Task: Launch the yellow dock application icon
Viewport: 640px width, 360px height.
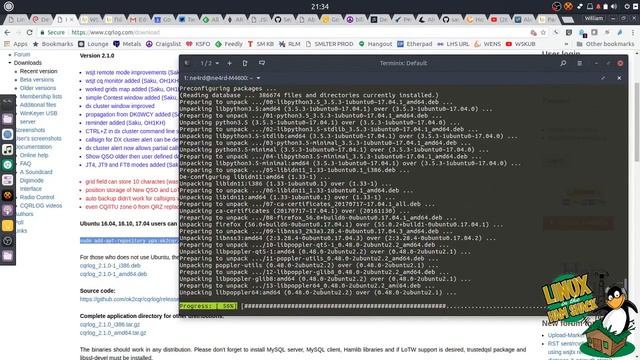Action: click(7, 225)
